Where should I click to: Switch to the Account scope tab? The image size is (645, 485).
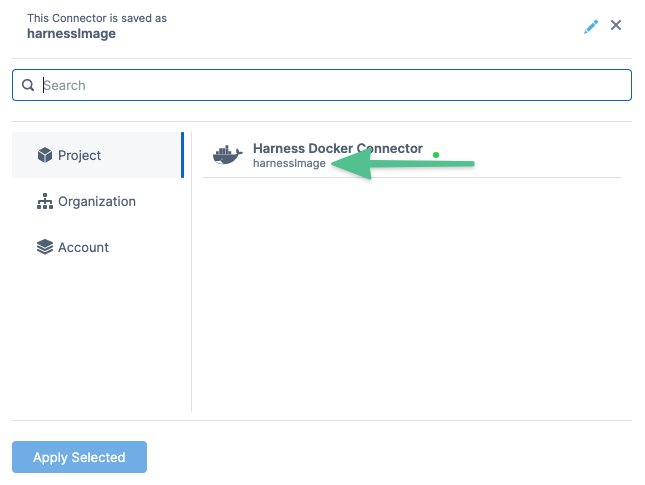[x=97, y=247]
